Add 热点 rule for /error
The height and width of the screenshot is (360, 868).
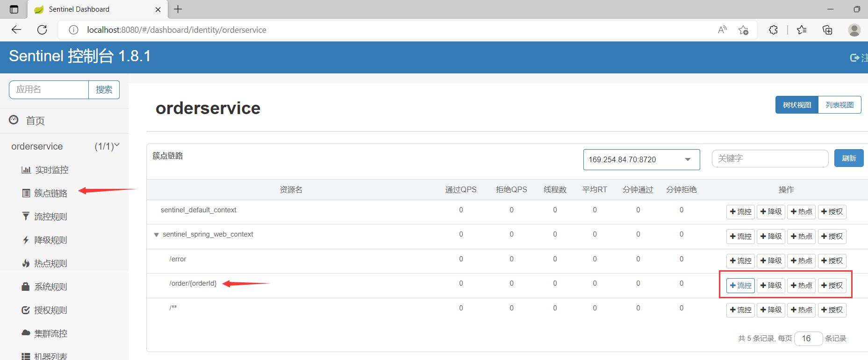(x=801, y=261)
